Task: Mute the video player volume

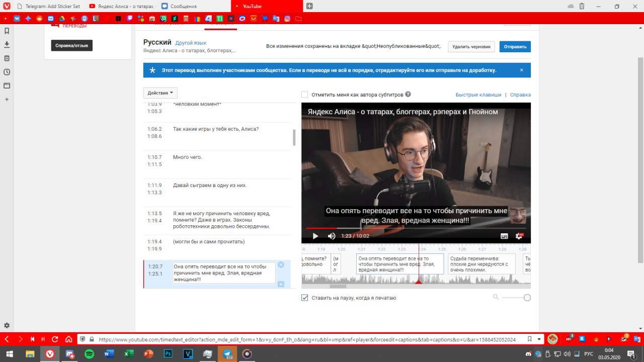Action: [332, 236]
